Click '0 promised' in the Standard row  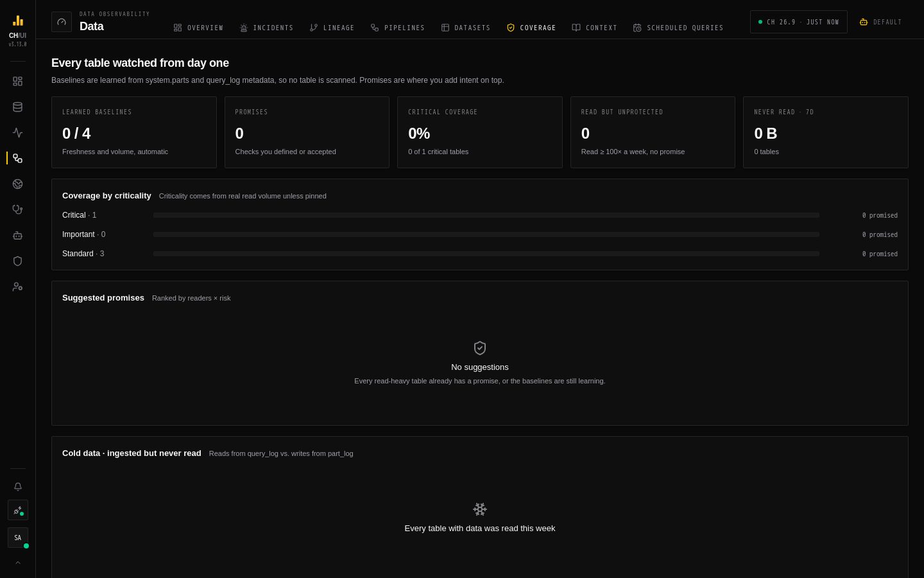pos(880,254)
